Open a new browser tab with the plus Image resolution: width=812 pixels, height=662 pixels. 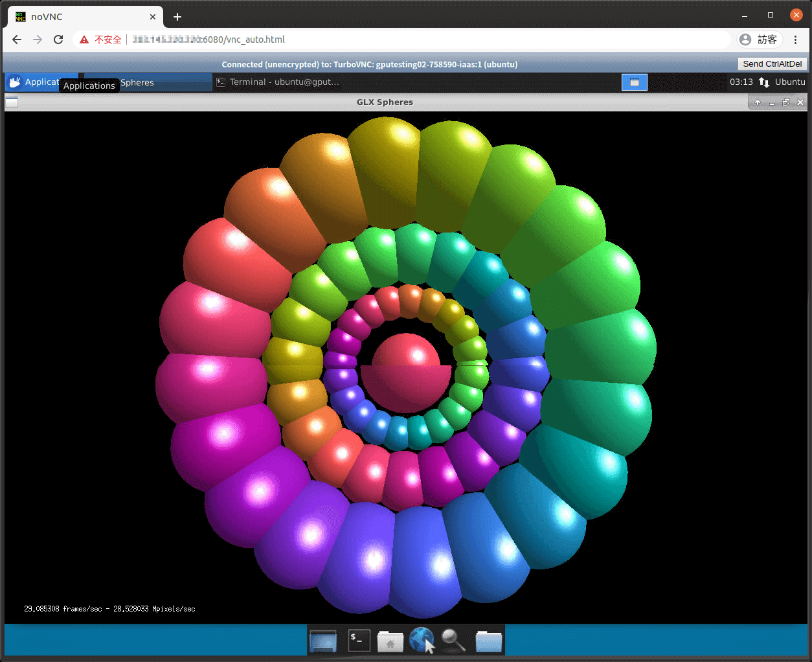[177, 17]
